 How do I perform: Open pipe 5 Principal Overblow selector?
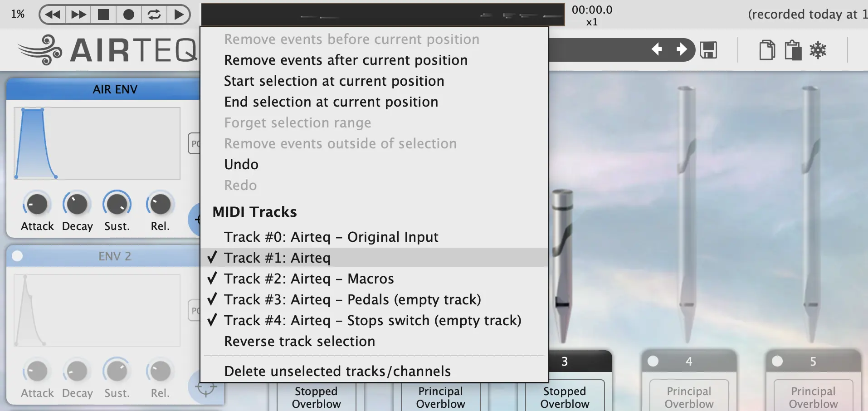coord(813,396)
